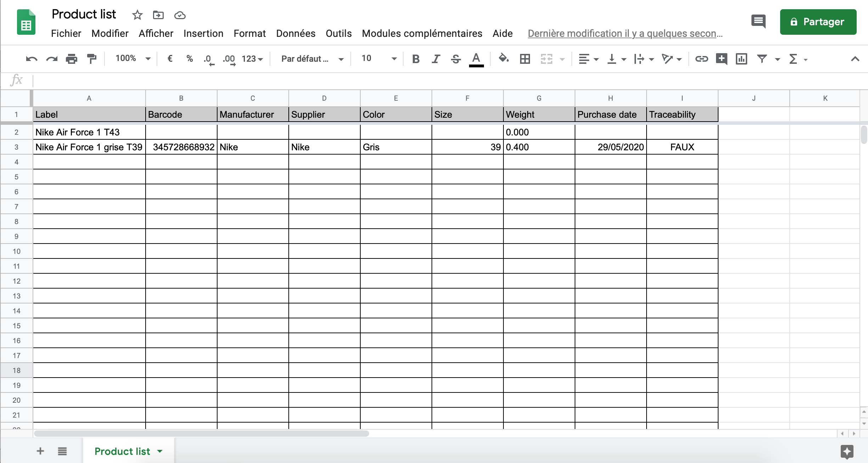The width and height of the screenshot is (868, 463).
Task: Click the undo arrow icon
Action: 32,59
